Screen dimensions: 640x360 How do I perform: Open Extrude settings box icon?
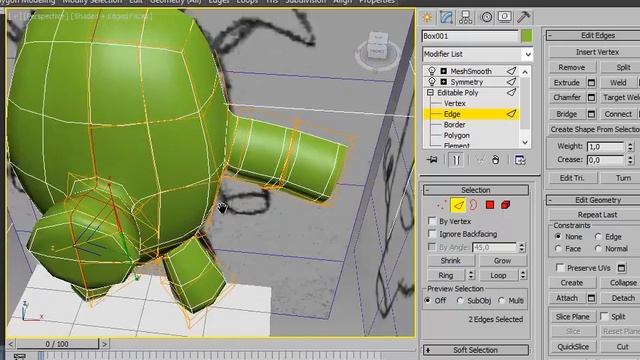coord(591,83)
